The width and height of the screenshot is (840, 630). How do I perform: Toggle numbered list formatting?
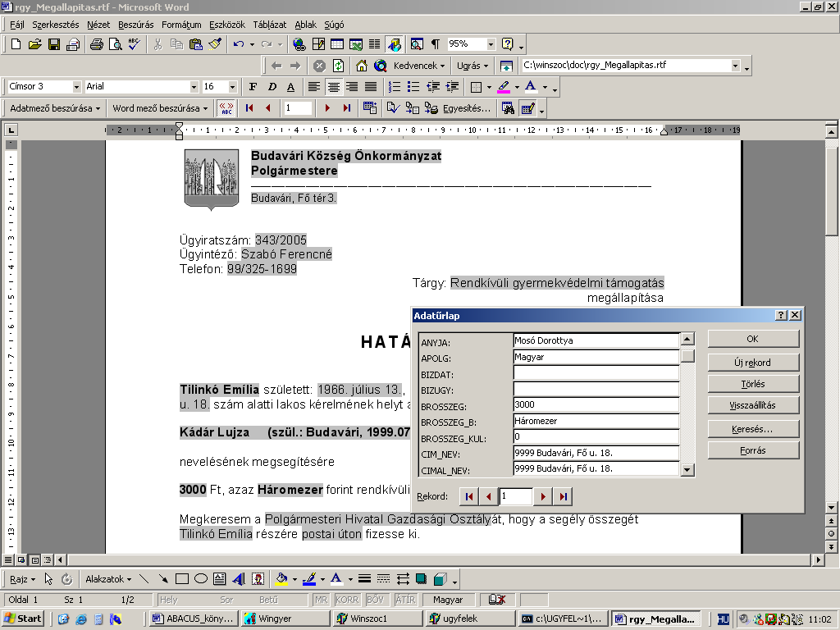click(395, 87)
